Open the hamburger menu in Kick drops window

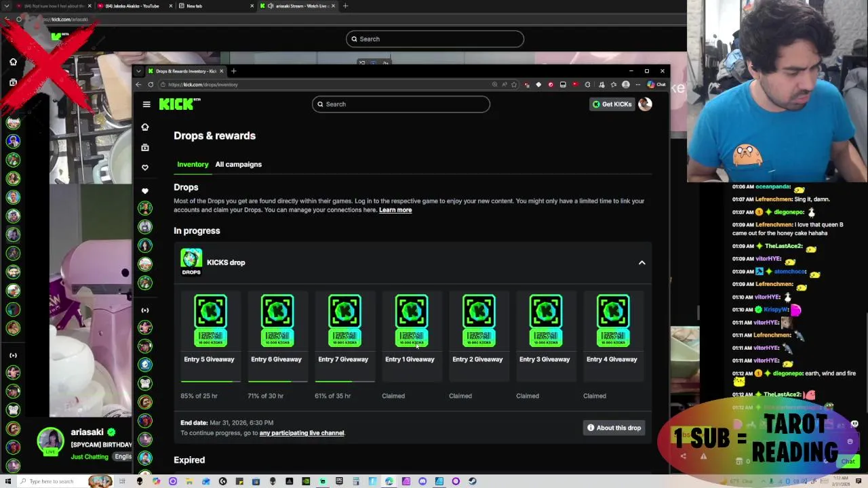pos(146,104)
